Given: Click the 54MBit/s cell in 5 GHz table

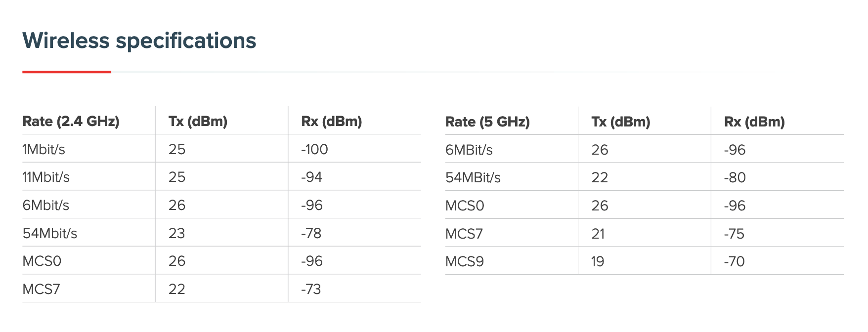Looking at the screenshot, I should coord(473,178).
